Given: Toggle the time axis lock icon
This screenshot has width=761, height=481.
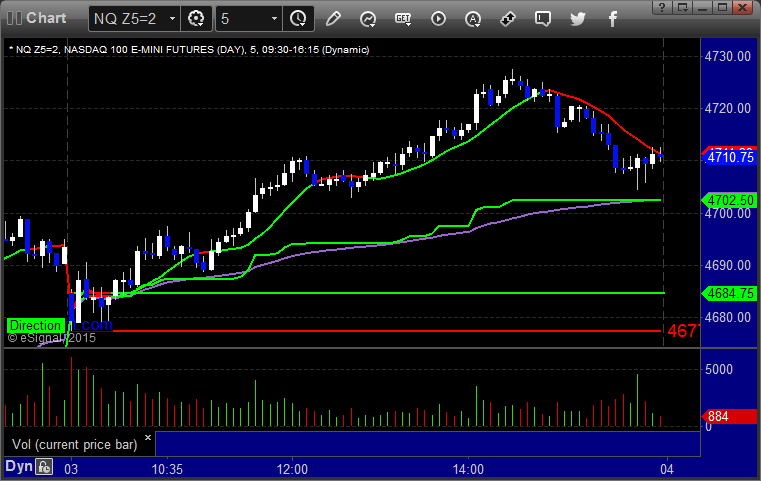Looking at the screenshot, I should 44,467.
